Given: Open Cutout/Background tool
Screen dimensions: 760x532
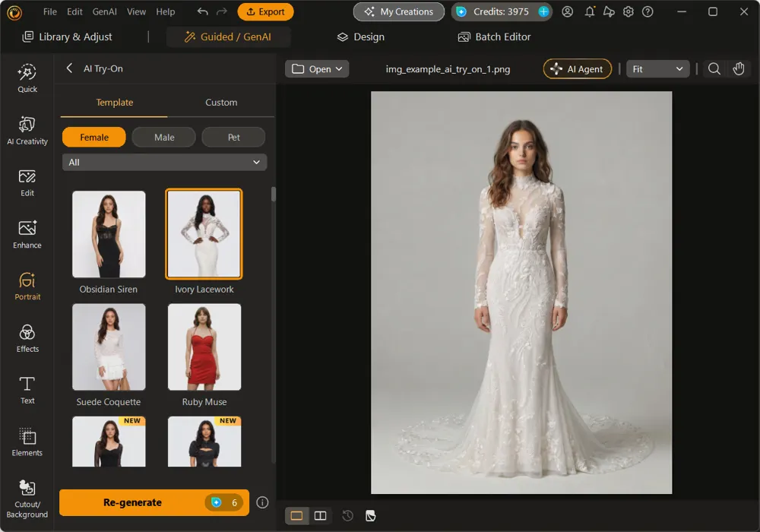Looking at the screenshot, I should (x=27, y=499).
